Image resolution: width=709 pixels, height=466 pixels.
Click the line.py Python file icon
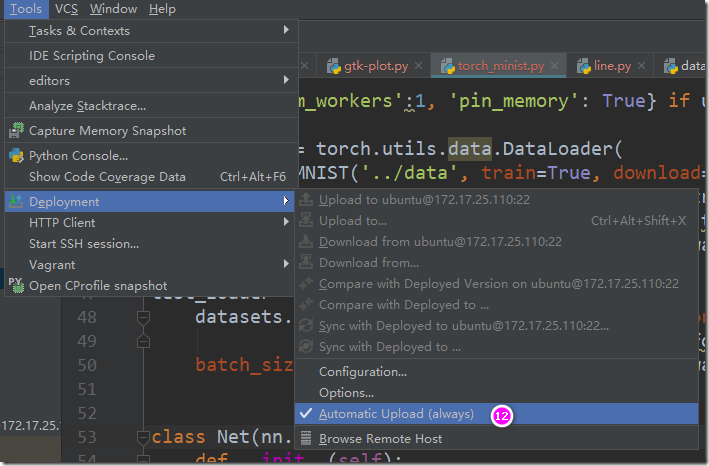coord(583,66)
